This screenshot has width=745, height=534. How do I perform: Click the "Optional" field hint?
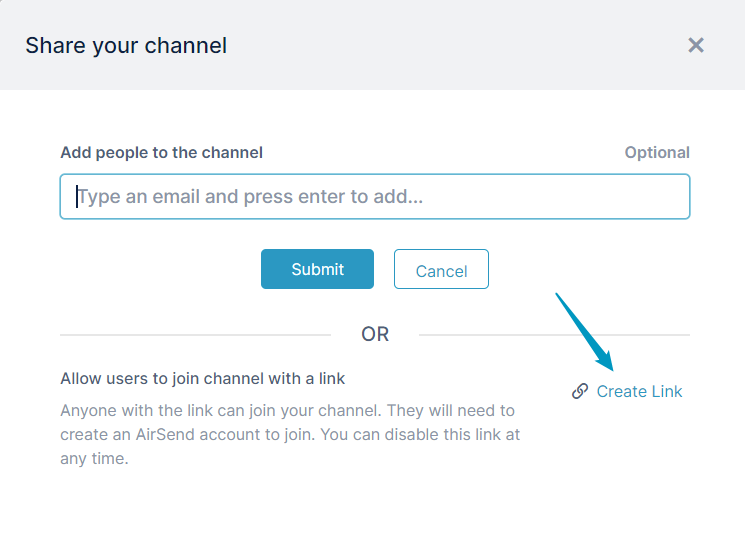657,153
